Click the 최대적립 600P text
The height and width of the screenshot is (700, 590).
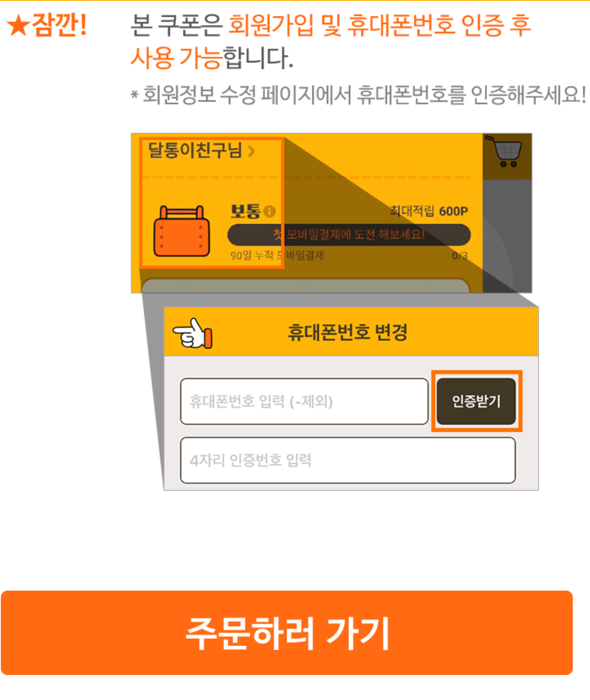[429, 211]
